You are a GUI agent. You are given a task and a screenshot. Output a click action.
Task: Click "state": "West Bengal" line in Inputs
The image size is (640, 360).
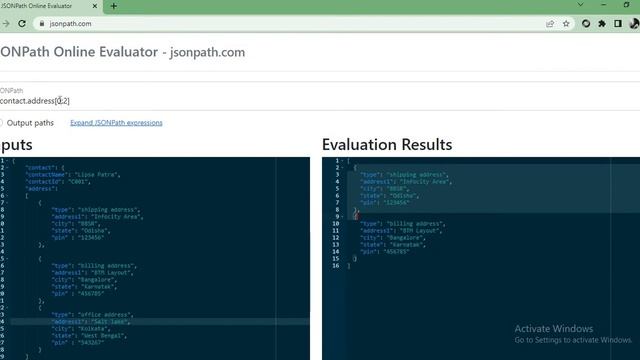click(x=89, y=336)
